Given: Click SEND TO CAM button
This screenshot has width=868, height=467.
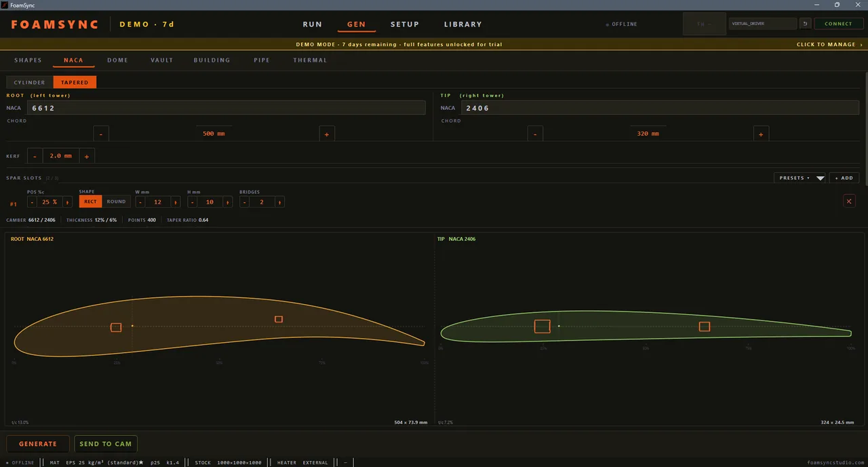Looking at the screenshot, I should [x=106, y=444].
